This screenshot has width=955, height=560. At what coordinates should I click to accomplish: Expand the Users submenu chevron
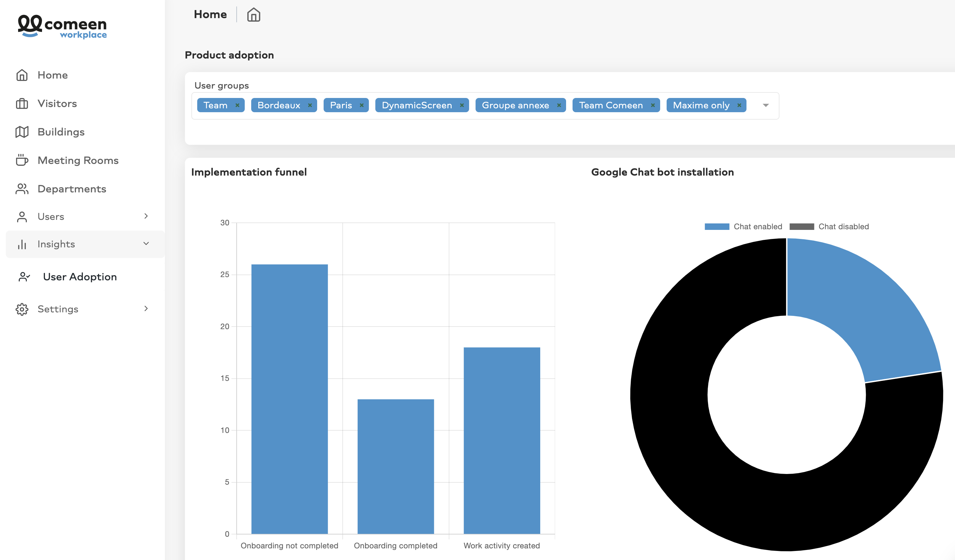coord(146,216)
